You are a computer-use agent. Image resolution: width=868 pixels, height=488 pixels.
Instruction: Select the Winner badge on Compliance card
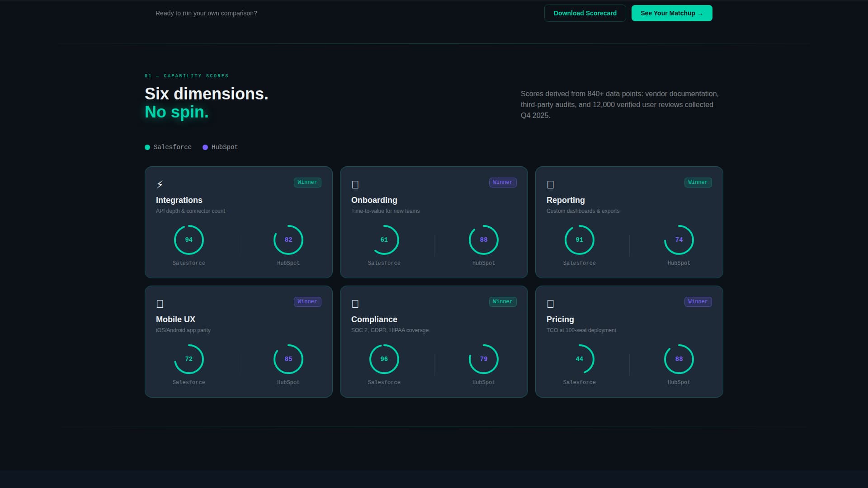[x=503, y=301]
